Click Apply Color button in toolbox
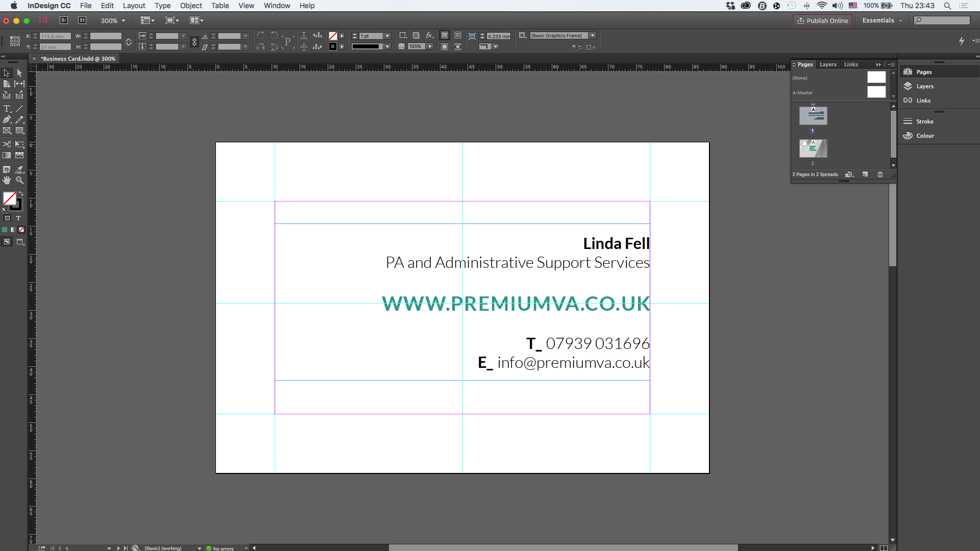This screenshot has width=980, height=551. (5, 230)
